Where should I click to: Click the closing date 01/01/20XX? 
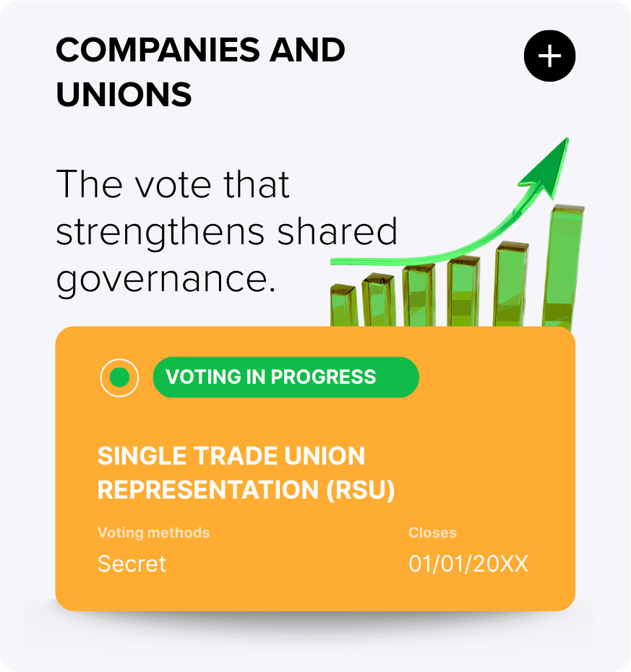(468, 564)
